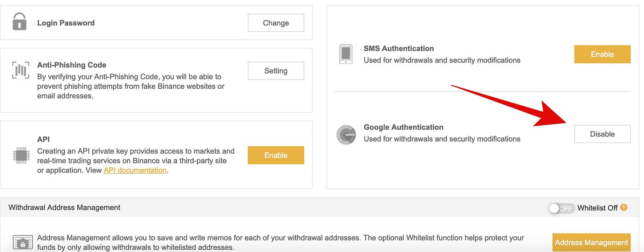
Task: Click the 'Google Authentication' heading
Action: 403,127
